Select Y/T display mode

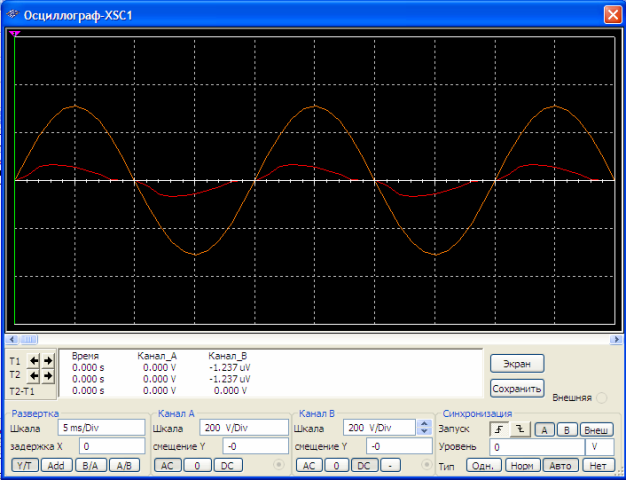[25, 465]
